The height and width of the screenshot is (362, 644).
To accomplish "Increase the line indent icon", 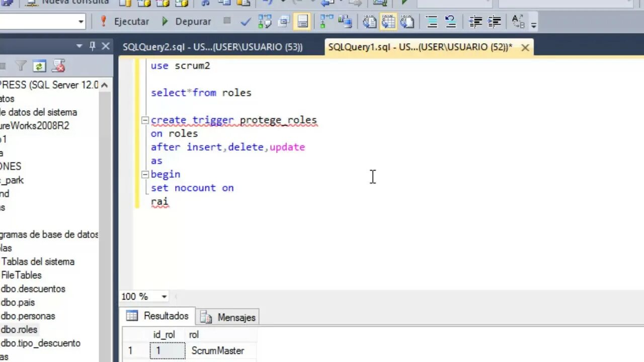I will [x=495, y=22].
